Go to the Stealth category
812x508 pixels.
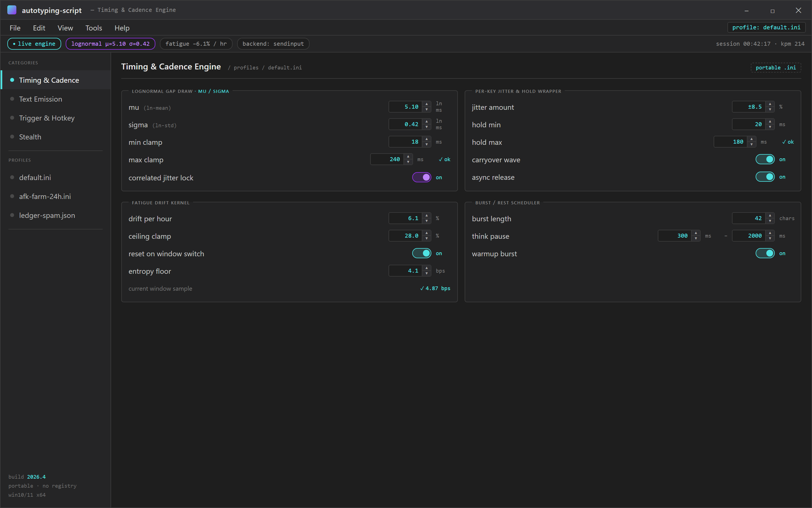click(56, 137)
